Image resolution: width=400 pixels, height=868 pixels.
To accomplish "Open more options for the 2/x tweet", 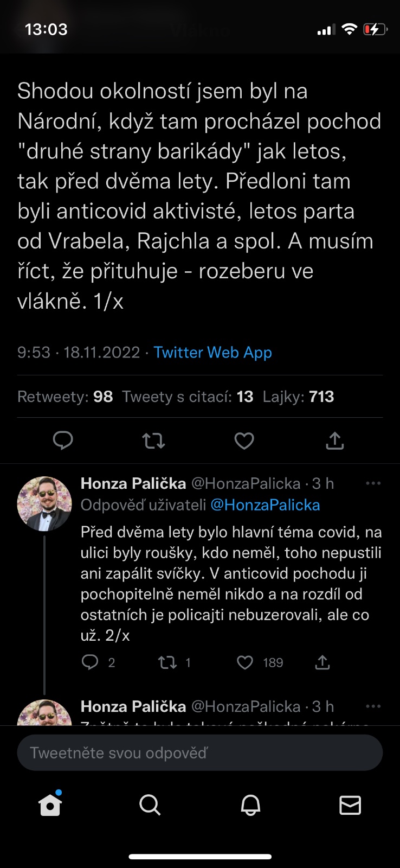I will tap(373, 483).
